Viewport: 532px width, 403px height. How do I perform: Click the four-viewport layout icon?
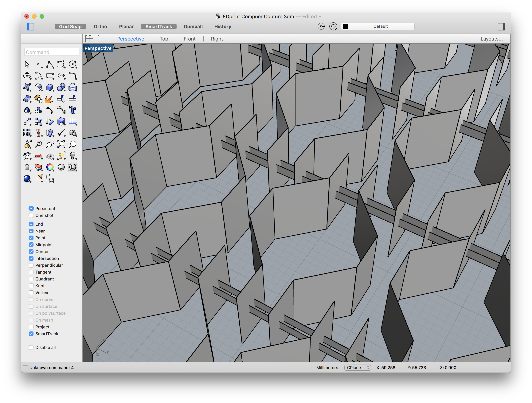(x=89, y=39)
